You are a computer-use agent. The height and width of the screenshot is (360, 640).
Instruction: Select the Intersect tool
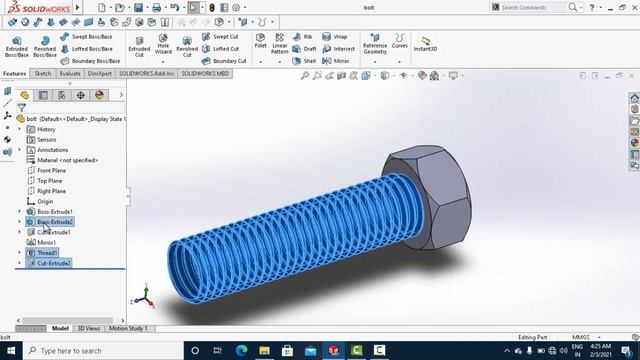pyautogui.click(x=338, y=49)
